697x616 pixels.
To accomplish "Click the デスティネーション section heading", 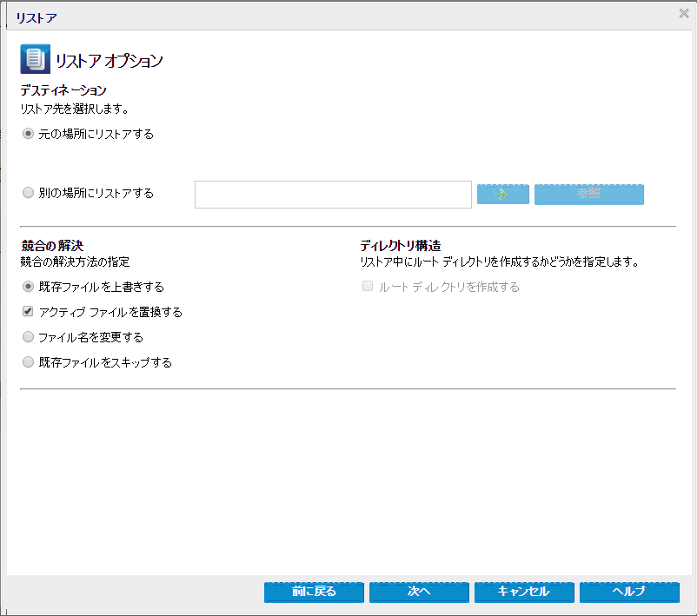I will (x=63, y=90).
